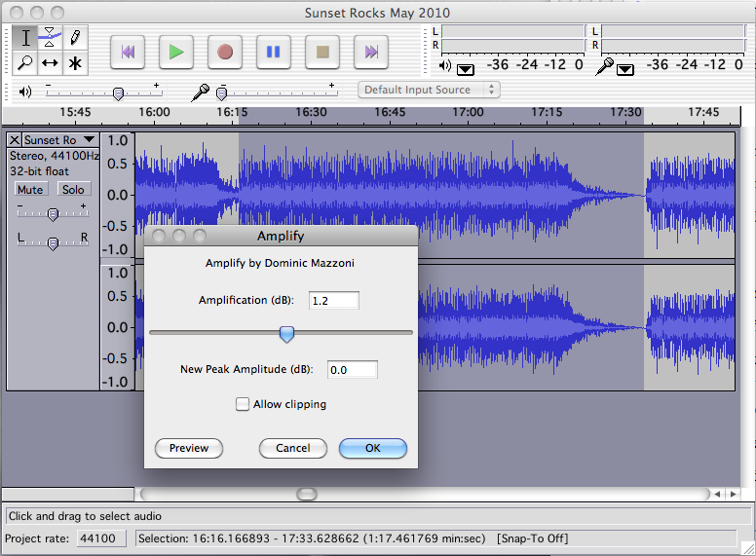Image resolution: width=756 pixels, height=556 pixels.
Task: Open the output meter dropdown arrow
Action: 466,70
